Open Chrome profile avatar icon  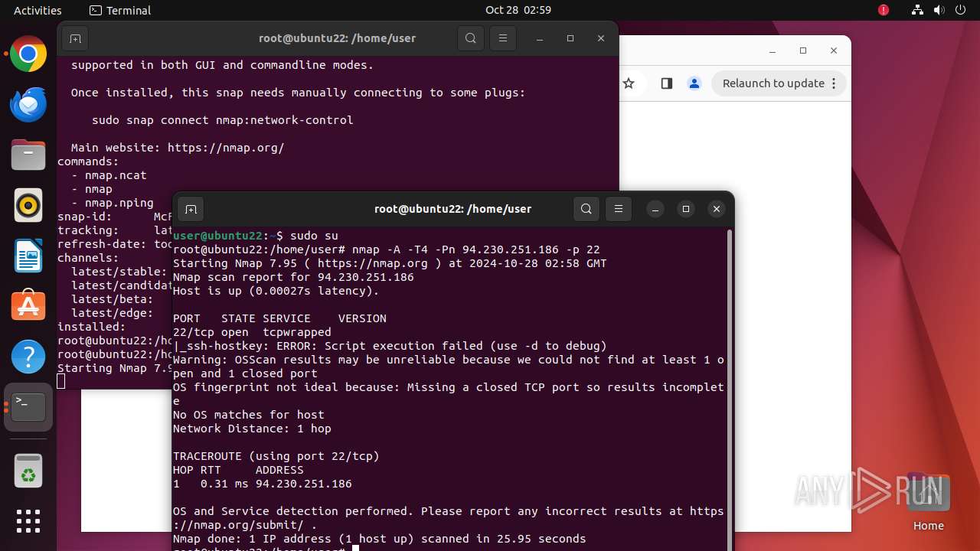click(x=694, y=83)
